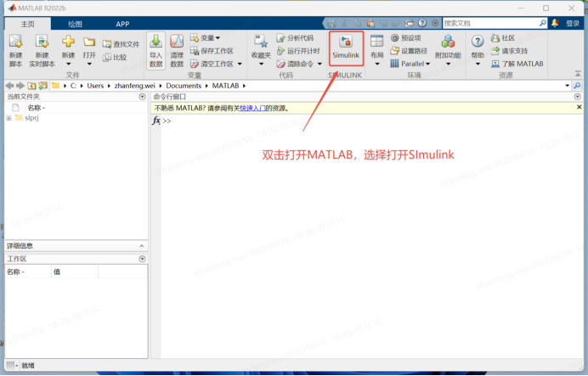Click the search documentation (搜索文档) field
The height and width of the screenshot is (376, 588).
(x=490, y=23)
